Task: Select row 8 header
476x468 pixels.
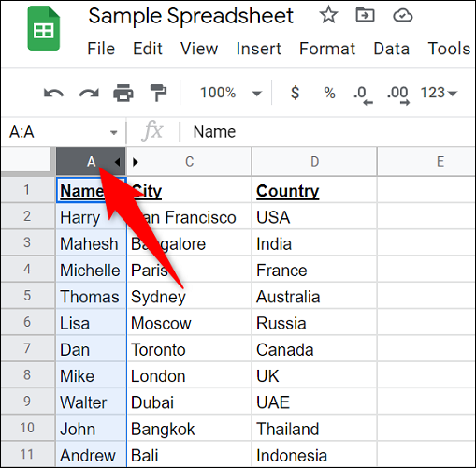Action: [27, 374]
